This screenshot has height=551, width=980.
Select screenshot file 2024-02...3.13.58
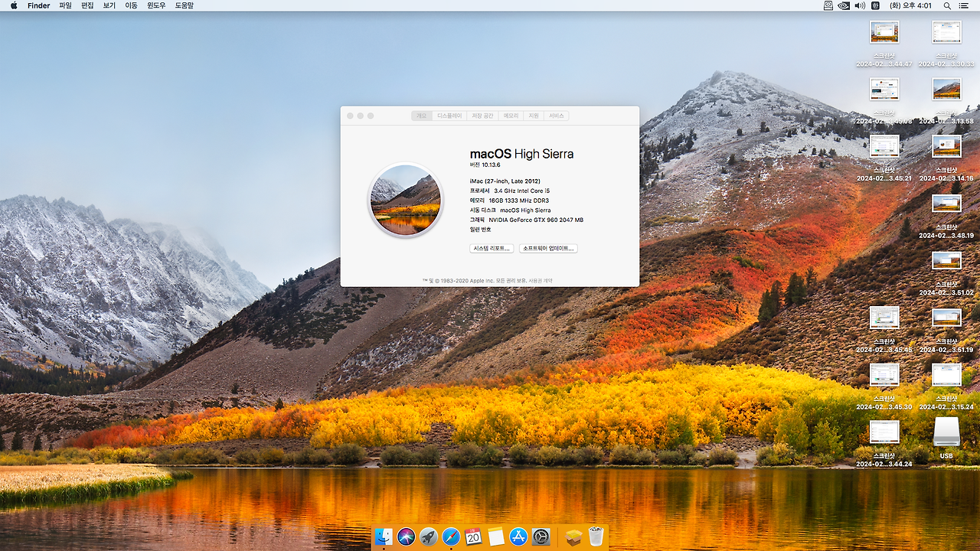(x=946, y=101)
